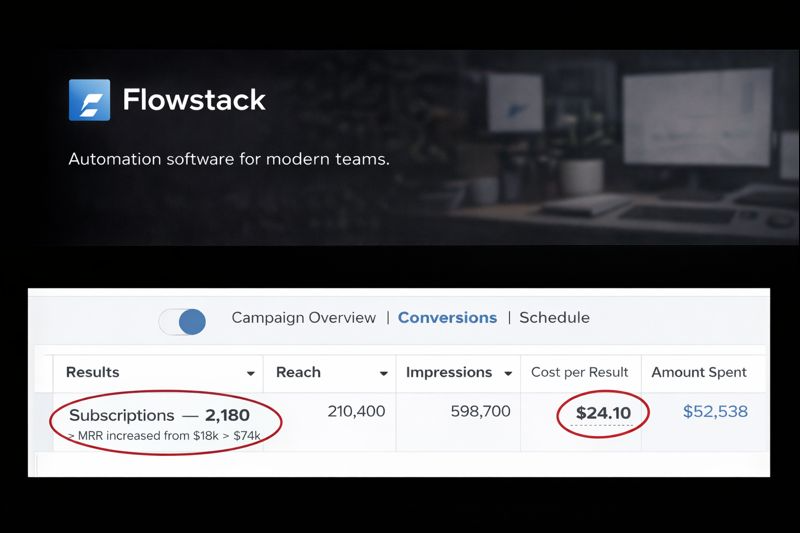
Task: Click the Flowstack brand name
Action: tap(194, 99)
